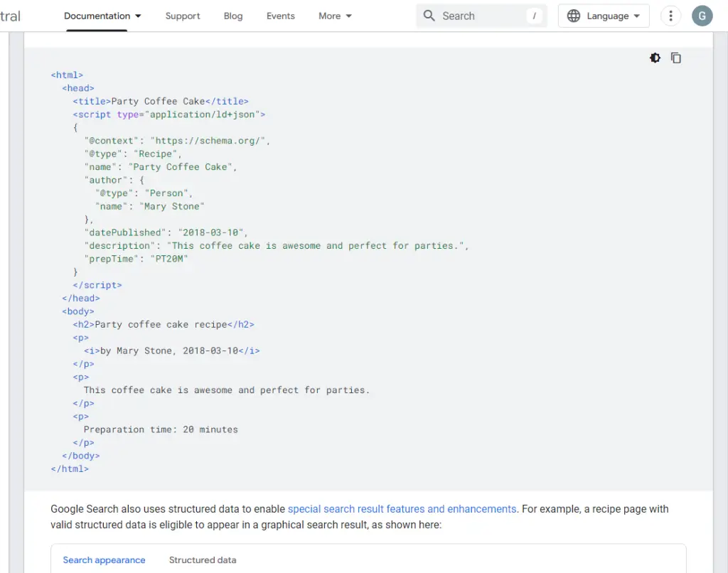Toggle dark code theme icon
The height and width of the screenshot is (573, 728).
pyautogui.click(x=655, y=58)
